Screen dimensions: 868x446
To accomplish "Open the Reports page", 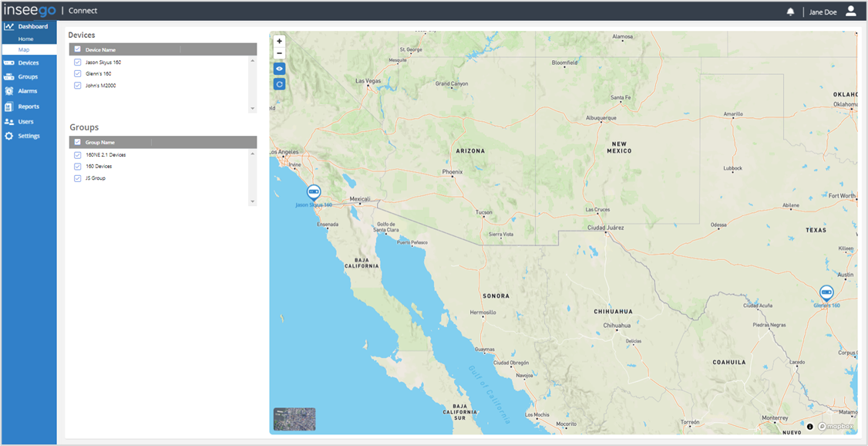I will (29, 106).
